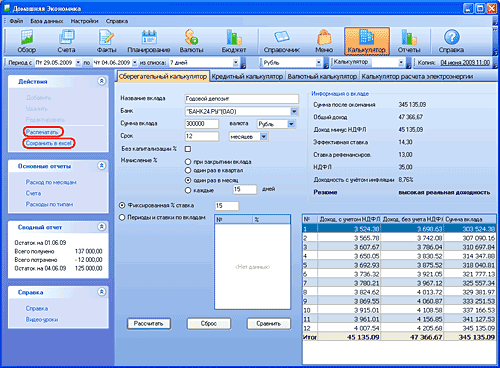
Task: Click the Сброс reset button
Action: (209, 323)
